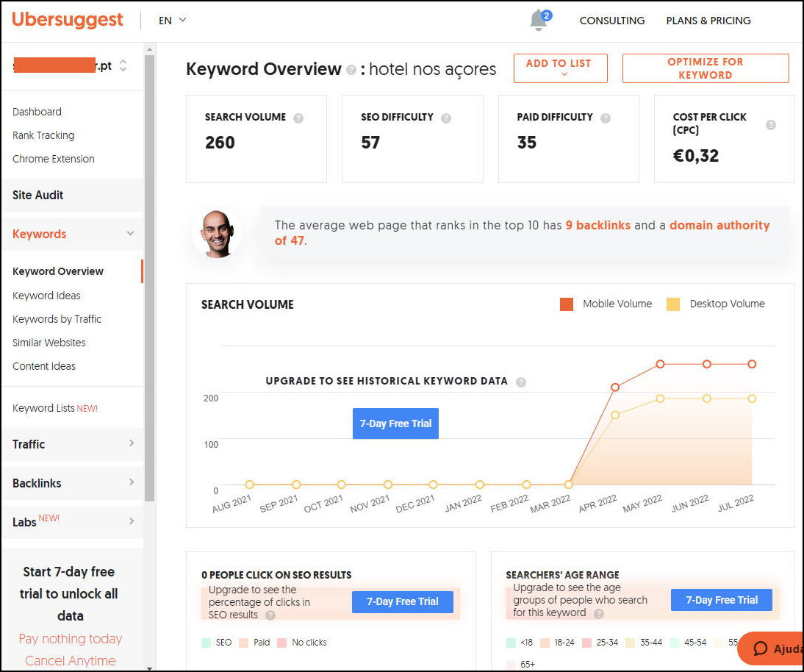Click the 35-44 age legend swatch
This screenshot has height=672, width=804.
pos(631,643)
